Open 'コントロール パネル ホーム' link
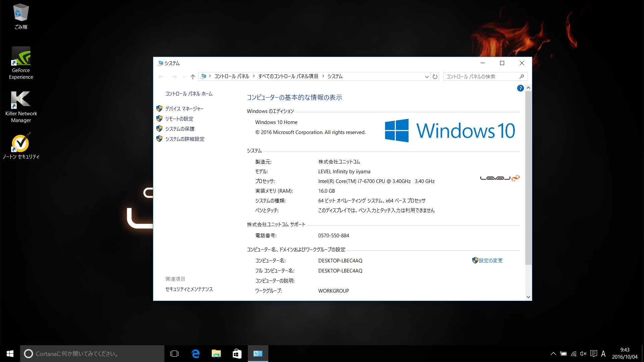The width and height of the screenshot is (644, 362). [x=189, y=94]
